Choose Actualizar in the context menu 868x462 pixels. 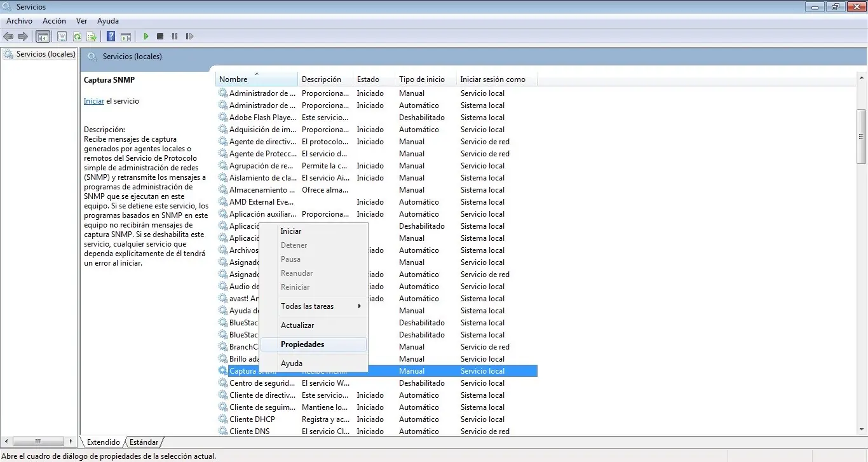click(x=314, y=325)
